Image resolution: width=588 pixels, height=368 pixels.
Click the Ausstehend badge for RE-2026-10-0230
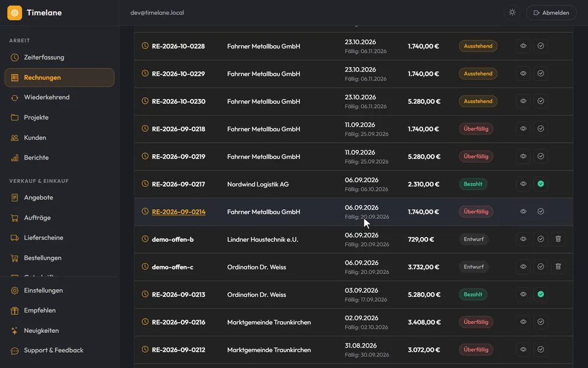478,101
